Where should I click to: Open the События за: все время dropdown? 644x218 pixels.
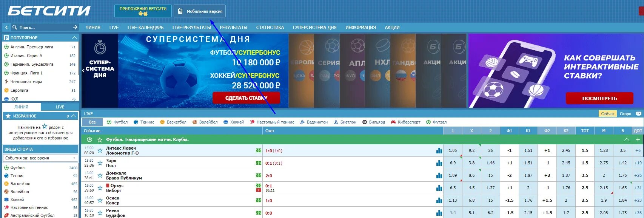(40, 158)
